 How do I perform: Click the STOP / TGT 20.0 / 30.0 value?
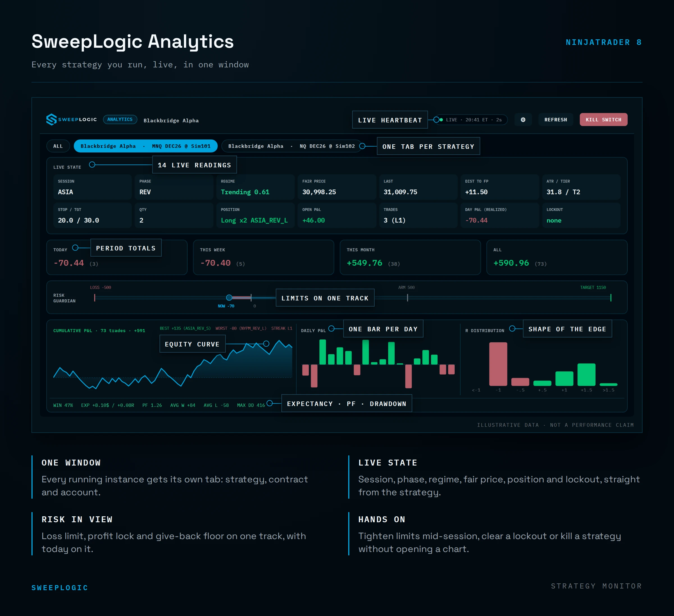pyautogui.click(x=78, y=220)
